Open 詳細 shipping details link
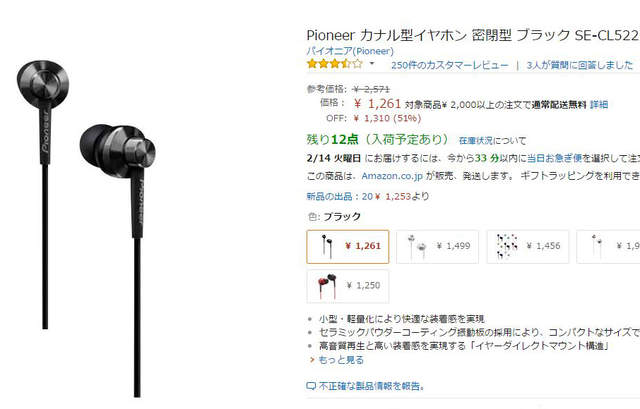Viewport: 640px width, 409px height. click(599, 105)
